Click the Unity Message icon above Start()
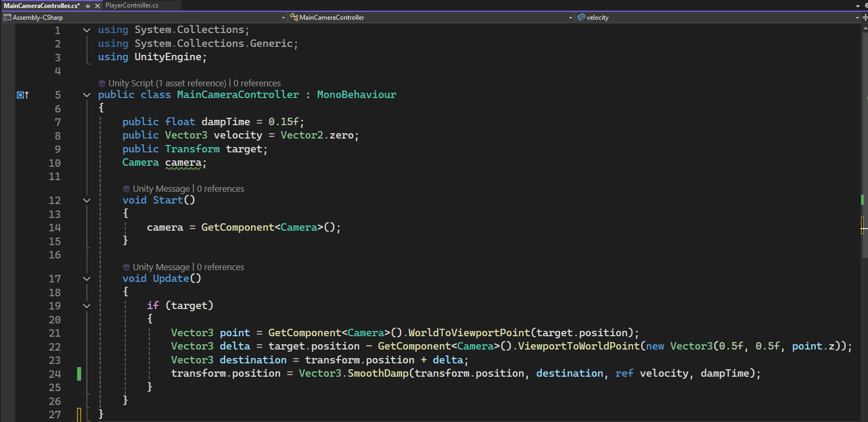Screen dimensions: 868x422 [x=126, y=189]
